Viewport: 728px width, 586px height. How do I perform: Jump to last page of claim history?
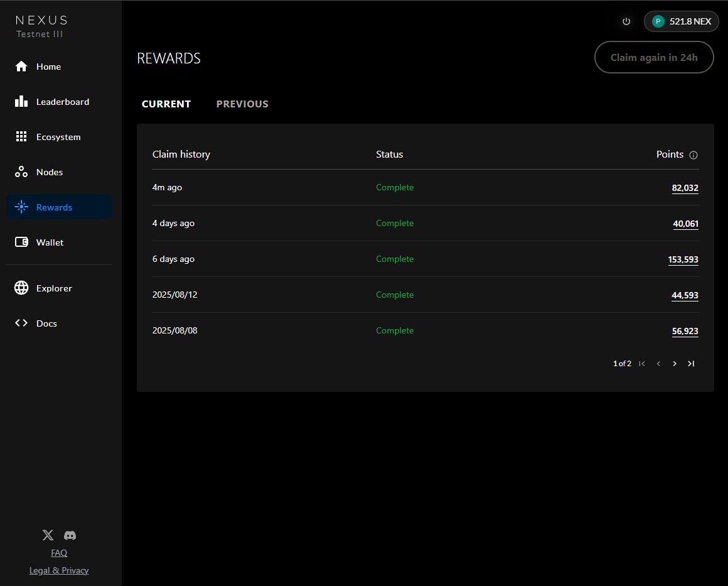691,364
